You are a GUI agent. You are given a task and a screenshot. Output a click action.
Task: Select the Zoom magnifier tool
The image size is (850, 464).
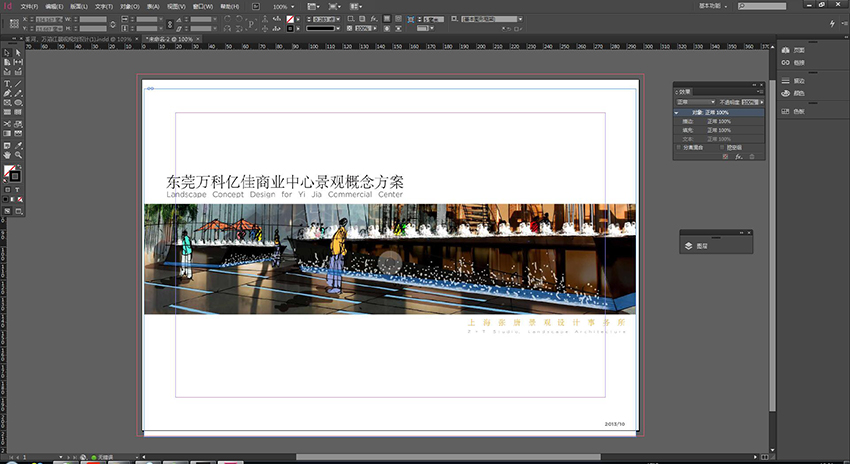pyautogui.click(x=18, y=154)
